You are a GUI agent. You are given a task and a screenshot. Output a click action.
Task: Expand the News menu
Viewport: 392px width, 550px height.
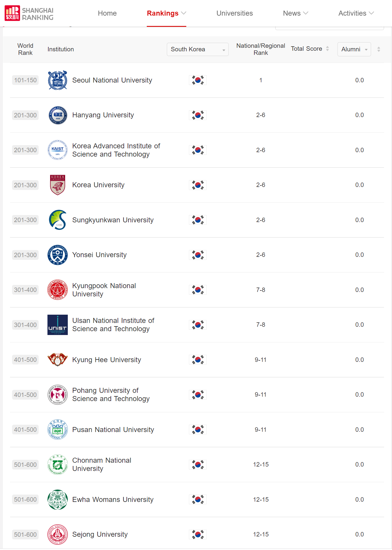click(295, 13)
